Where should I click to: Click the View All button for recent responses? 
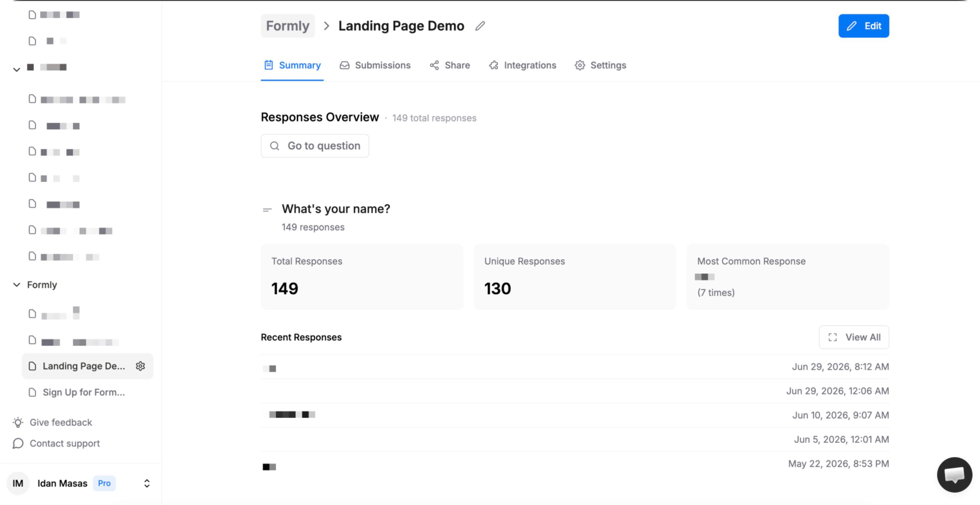click(x=854, y=337)
